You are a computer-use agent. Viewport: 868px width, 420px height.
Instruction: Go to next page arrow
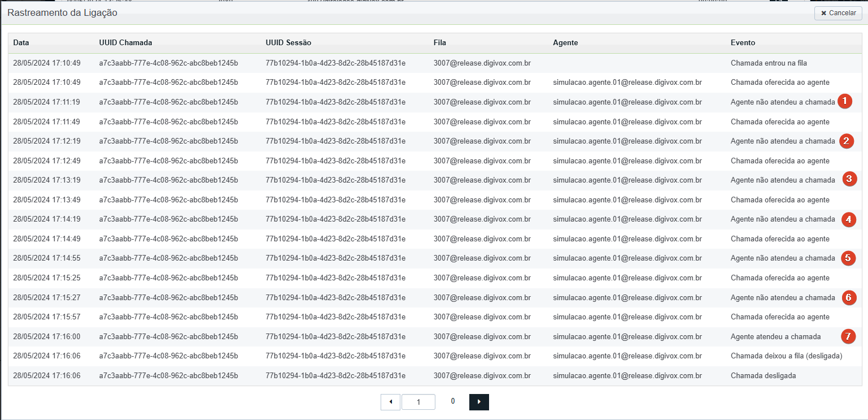pos(479,402)
